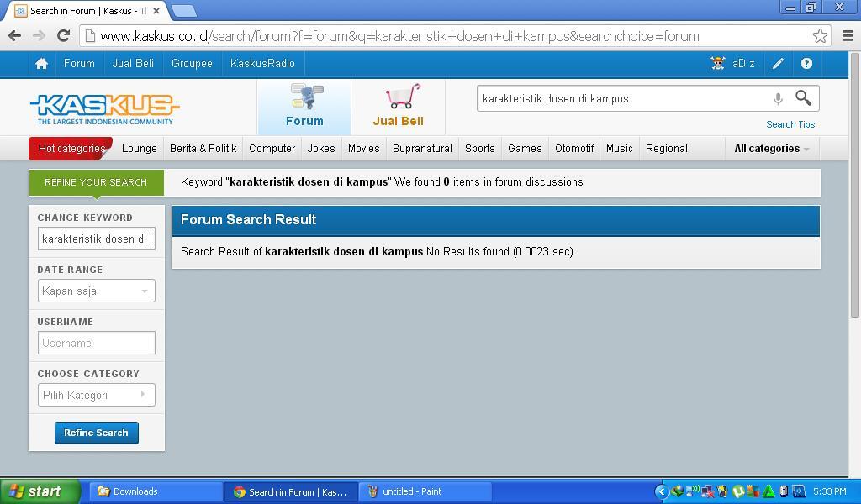
Task: Open Groupee in top navigation
Action: 192,64
